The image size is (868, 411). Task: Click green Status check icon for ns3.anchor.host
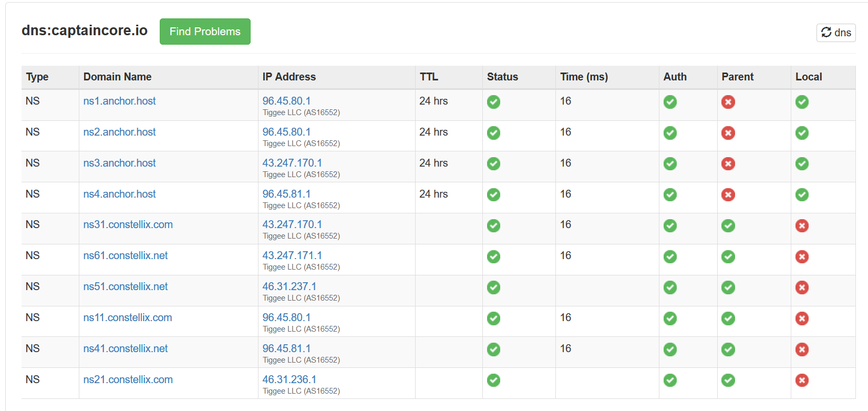tap(493, 164)
